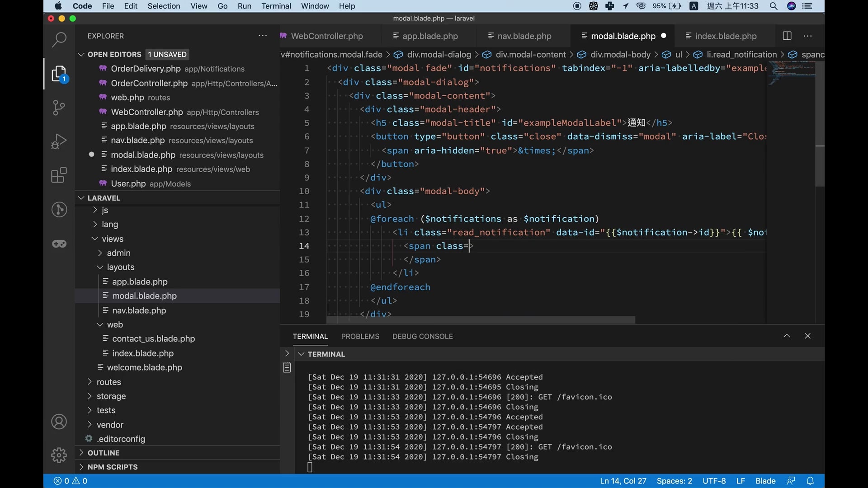Click the Spaces: 2 indentation setting

(x=674, y=481)
